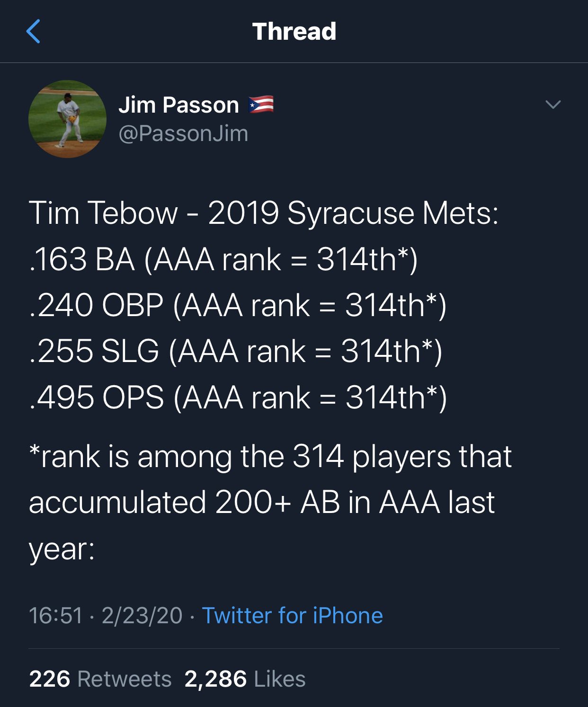The image size is (588, 707).
Task: Tap the accumulated 200+ AB line
Action: tap(262, 502)
